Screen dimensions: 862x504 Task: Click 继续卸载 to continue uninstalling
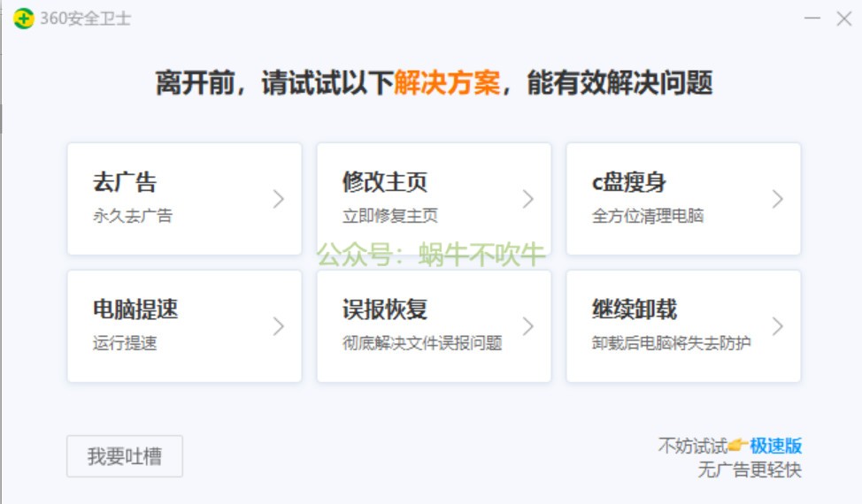683,326
